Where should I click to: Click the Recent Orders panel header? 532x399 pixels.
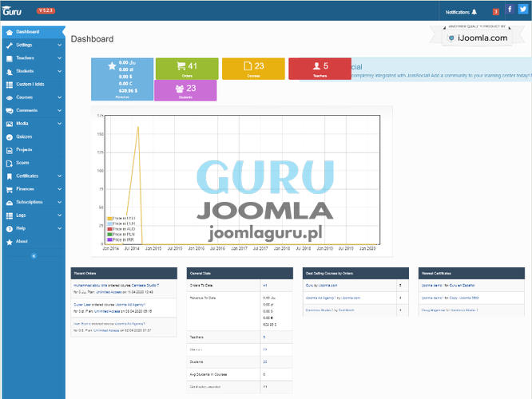[124, 273]
